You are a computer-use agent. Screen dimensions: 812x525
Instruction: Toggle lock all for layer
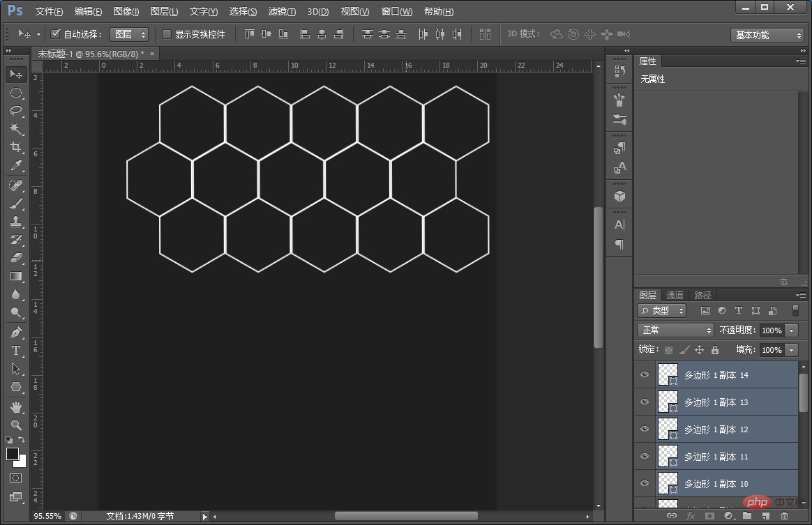(715, 350)
